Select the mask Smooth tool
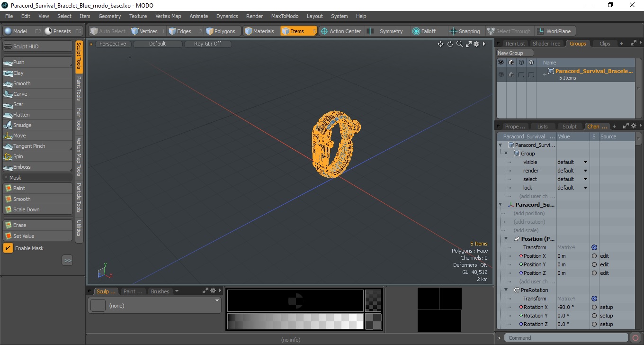The image size is (644, 345). pos(37,199)
